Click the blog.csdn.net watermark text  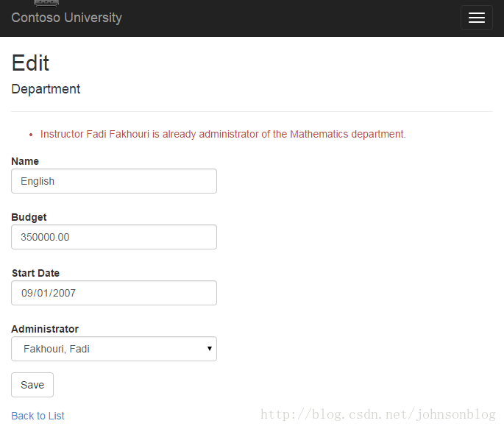point(378,415)
